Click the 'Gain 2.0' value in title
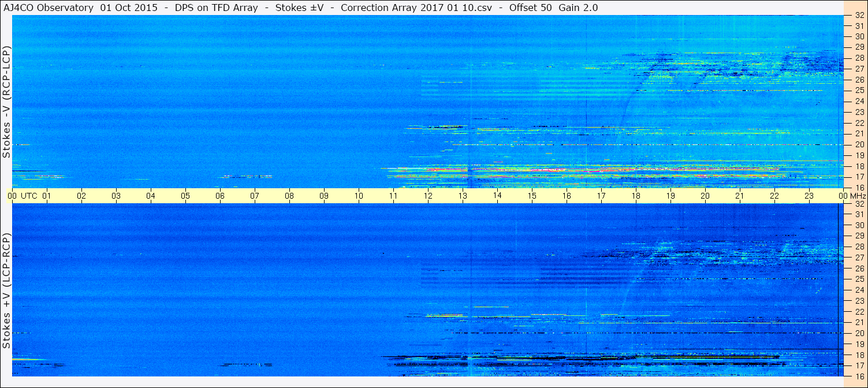Viewport: 868px width, 388px height. click(x=578, y=8)
